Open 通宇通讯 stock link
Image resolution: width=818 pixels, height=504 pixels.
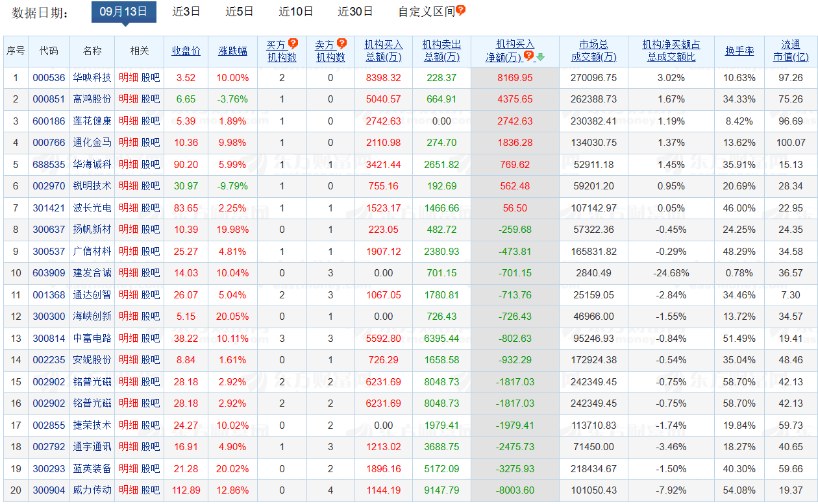pyautogui.click(x=92, y=447)
